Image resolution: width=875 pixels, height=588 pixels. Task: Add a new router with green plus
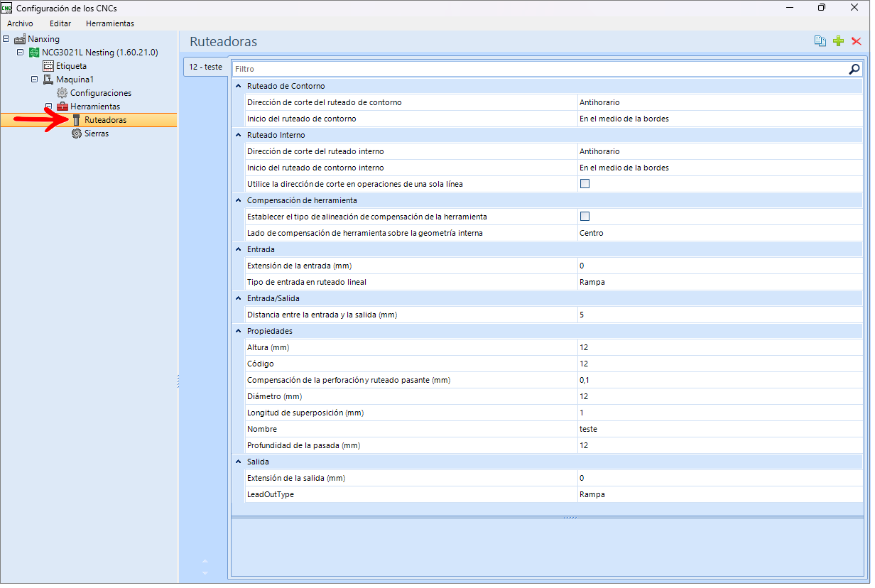(838, 41)
